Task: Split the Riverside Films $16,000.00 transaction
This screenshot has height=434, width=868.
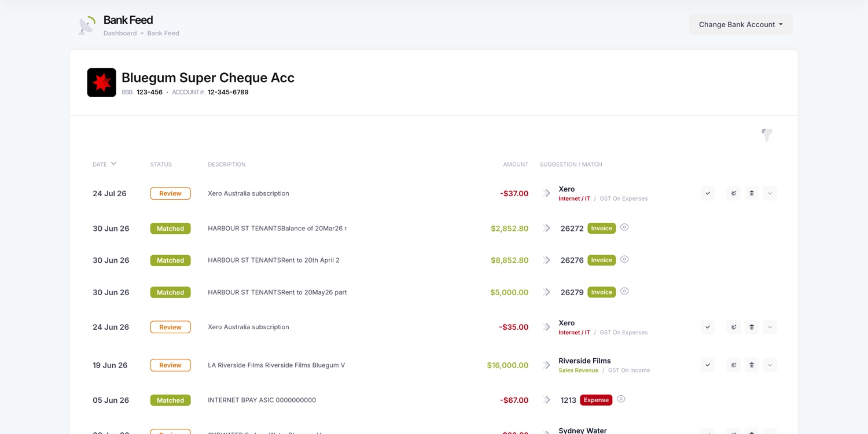Action: point(733,365)
